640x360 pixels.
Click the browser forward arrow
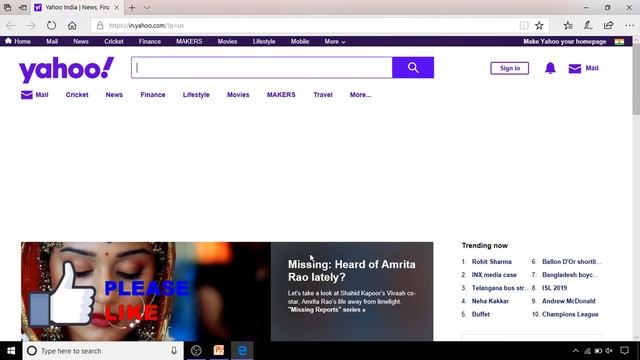31,25
